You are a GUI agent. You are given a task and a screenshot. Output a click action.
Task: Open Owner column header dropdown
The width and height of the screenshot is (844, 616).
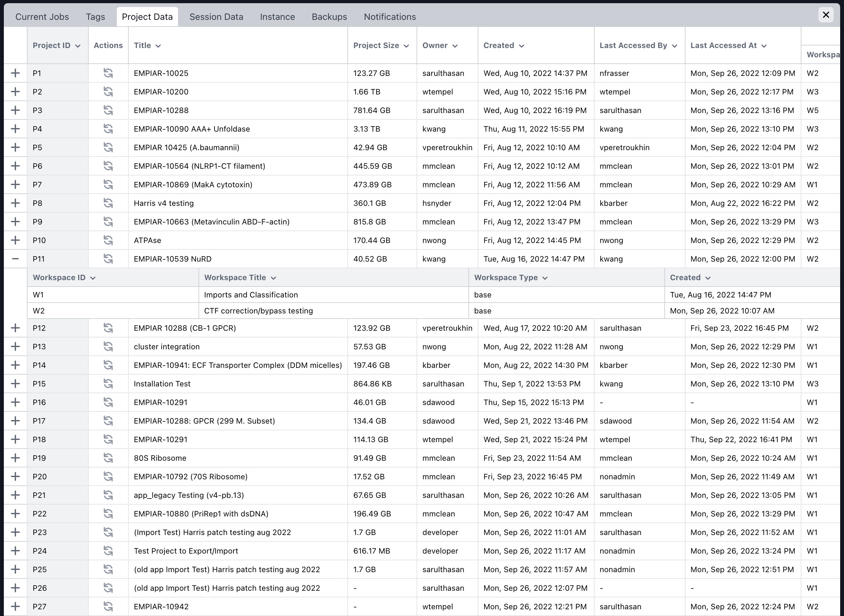click(x=455, y=46)
